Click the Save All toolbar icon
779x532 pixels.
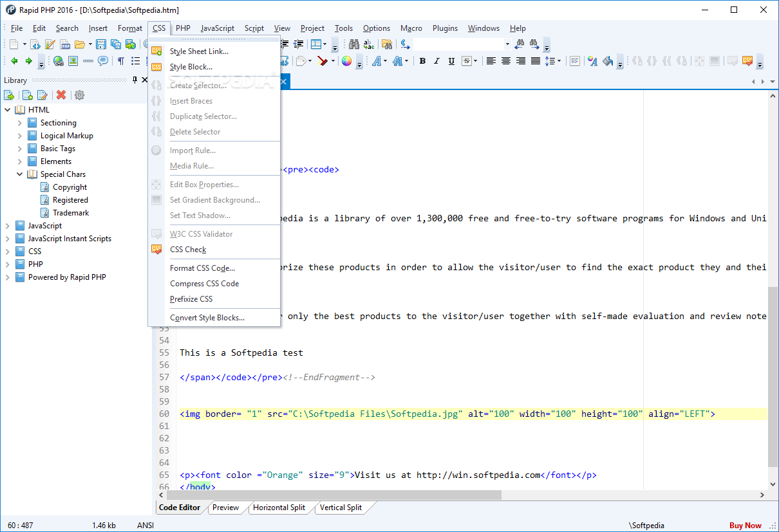116,44
